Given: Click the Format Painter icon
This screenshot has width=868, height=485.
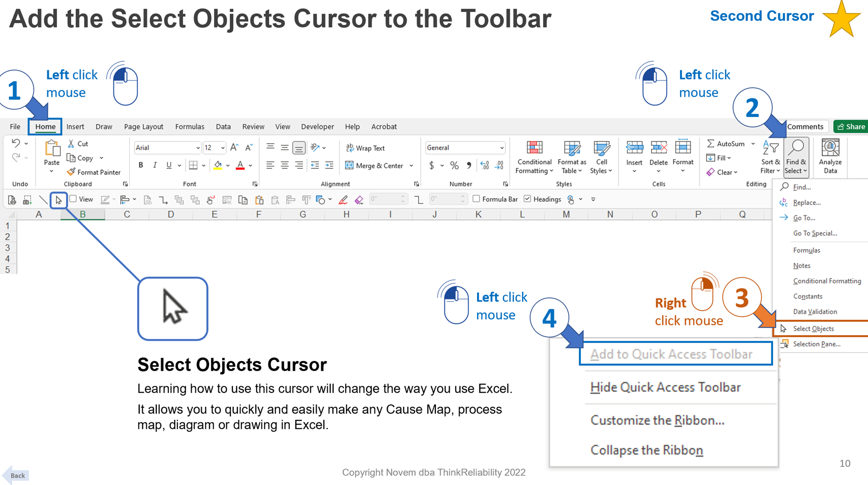Looking at the screenshot, I should pyautogui.click(x=71, y=172).
